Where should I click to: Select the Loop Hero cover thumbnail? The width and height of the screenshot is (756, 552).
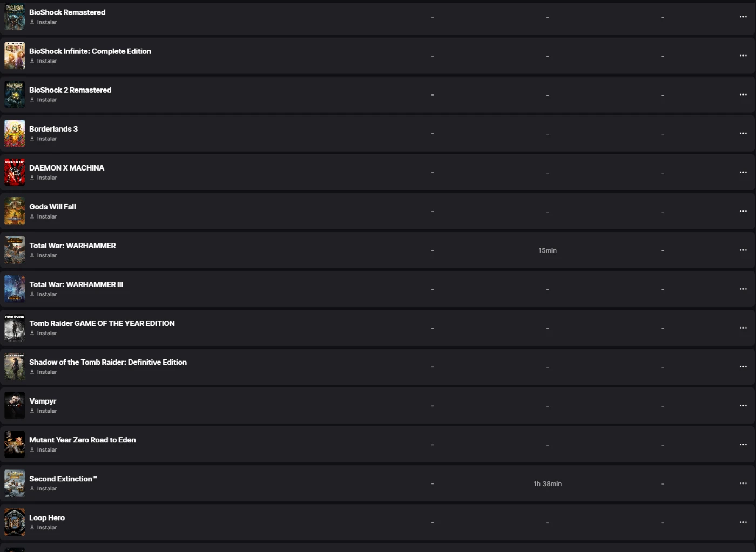pos(15,522)
